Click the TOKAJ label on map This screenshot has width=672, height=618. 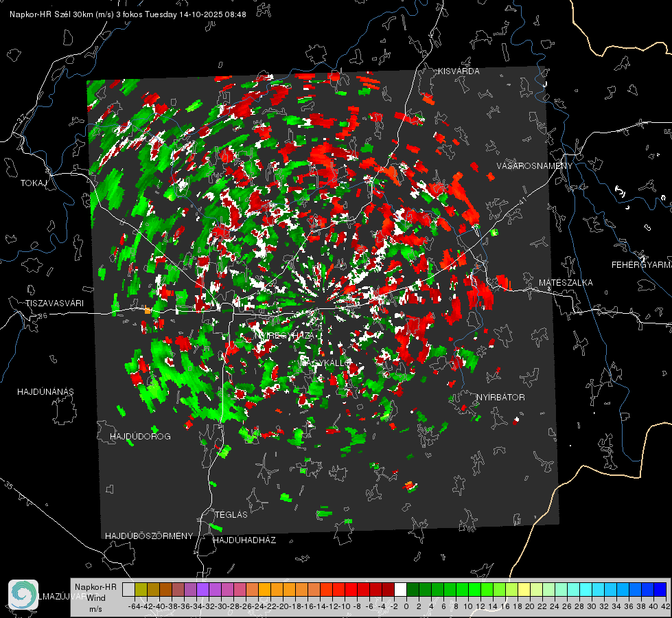tap(33, 183)
